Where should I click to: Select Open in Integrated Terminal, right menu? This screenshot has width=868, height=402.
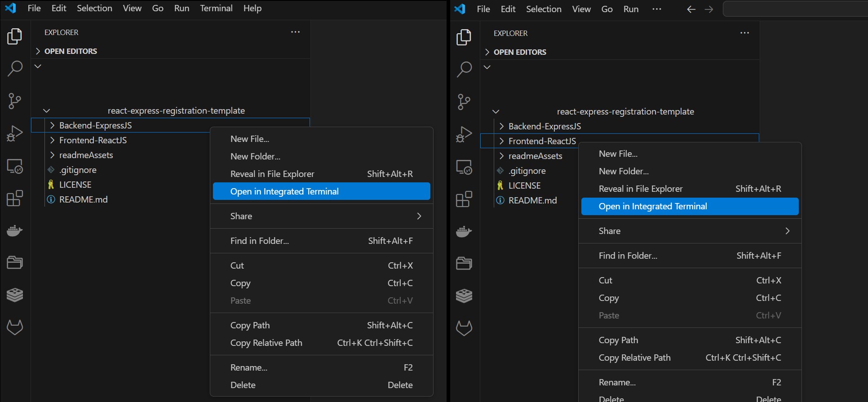(x=690, y=206)
